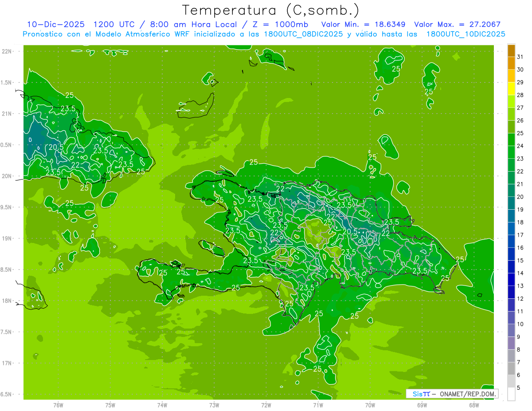532x411 pixels.
Task: Click the blue legend swatch between 16 and 17
Action: (x=511, y=241)
